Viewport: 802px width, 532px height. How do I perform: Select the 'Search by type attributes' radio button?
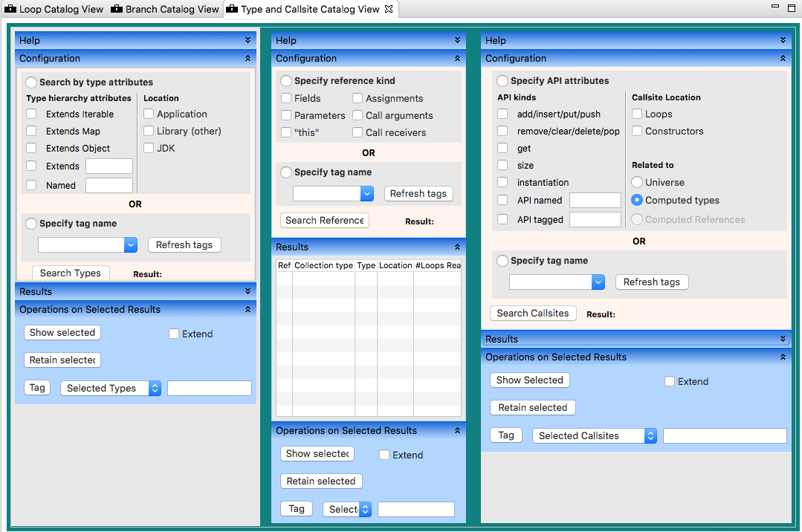31,82
